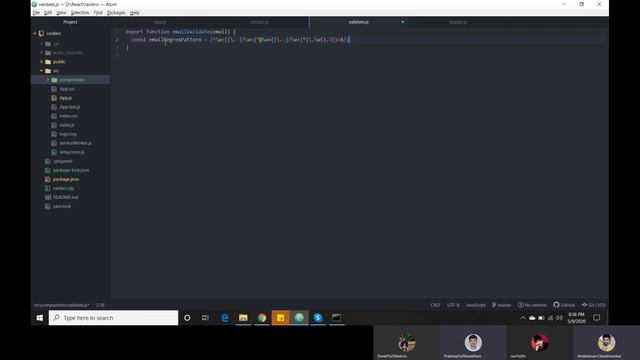Change the CRLF line ending setting
The image size is (640, 360).
(435, 305)
